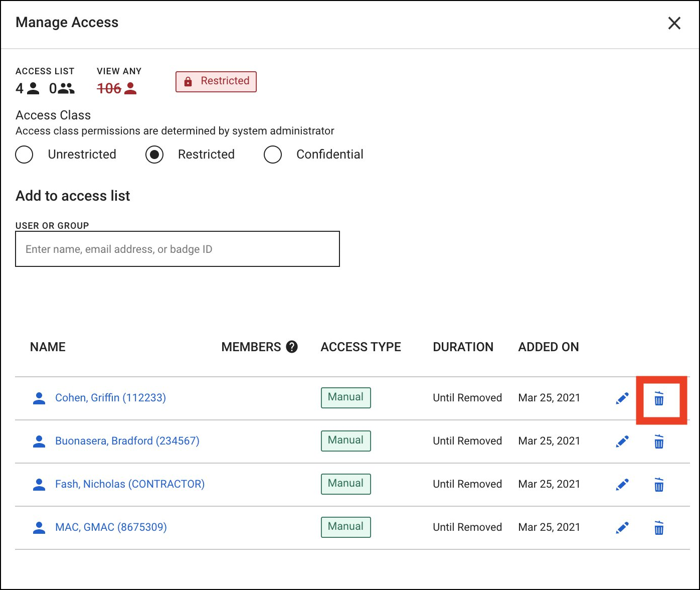Click the group icon next to the zero count
The width and height of the screenshot is (700, 590).
[x=65, y=89]
